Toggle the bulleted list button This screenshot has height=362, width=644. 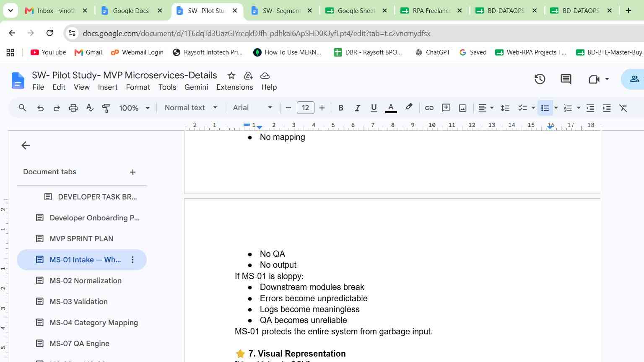[x=545, y=108]
